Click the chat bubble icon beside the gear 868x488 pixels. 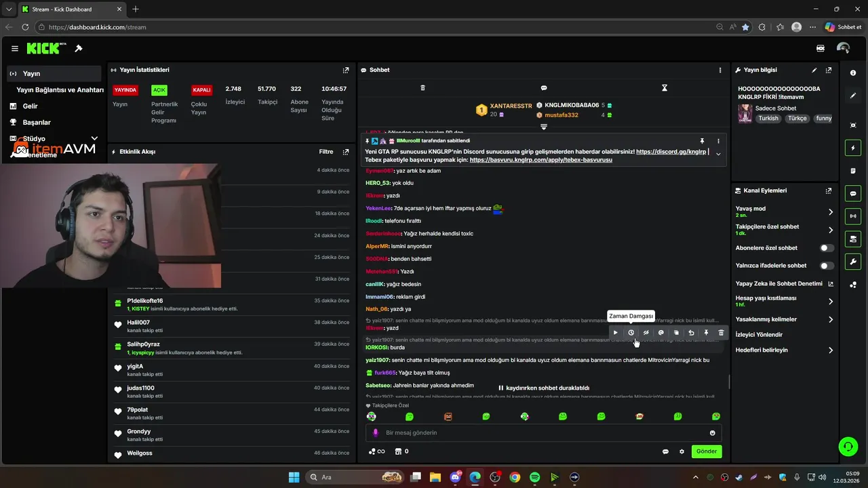pyautogui.click(x=665, y=451)
